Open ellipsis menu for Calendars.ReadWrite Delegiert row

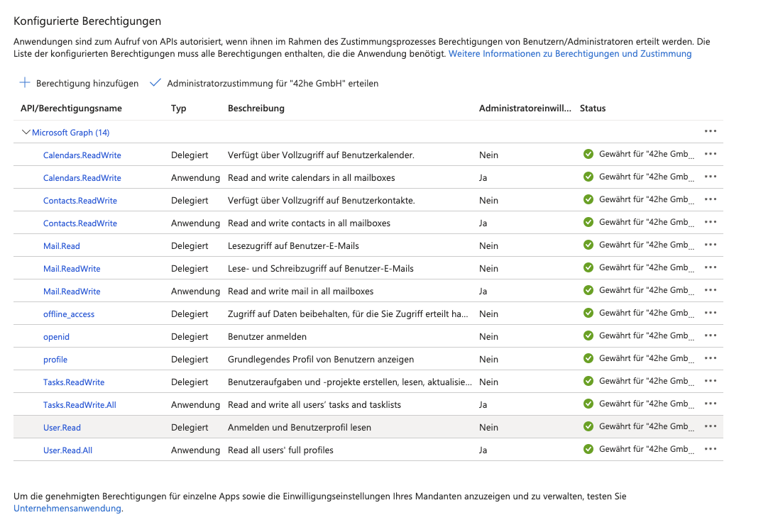pos(711,154)
